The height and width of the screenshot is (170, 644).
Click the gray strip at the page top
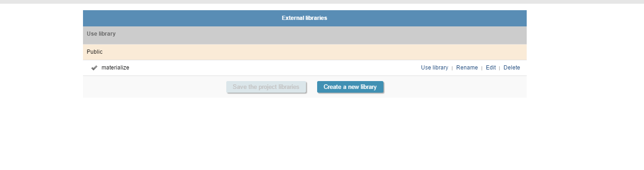[322, 2]
